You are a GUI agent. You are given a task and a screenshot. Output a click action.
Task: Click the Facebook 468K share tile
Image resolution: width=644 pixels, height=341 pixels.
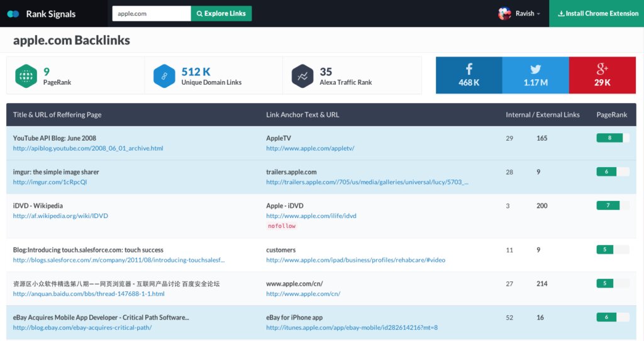click(x=469, y=75)
